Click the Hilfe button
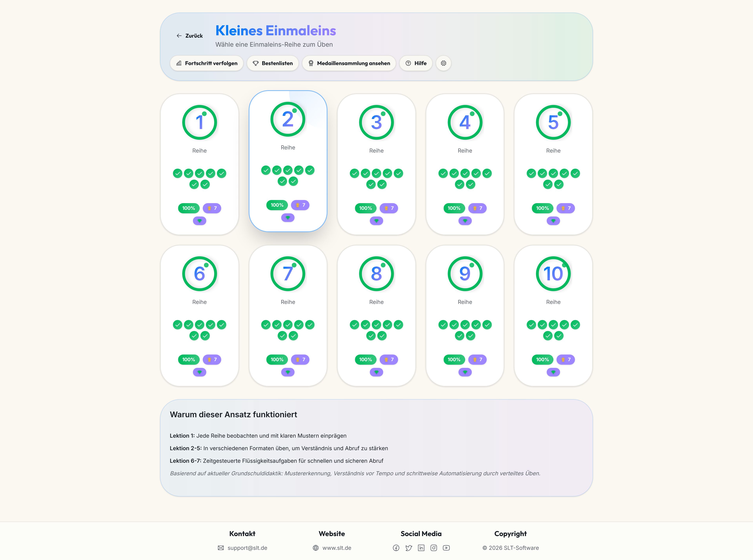 416,63
